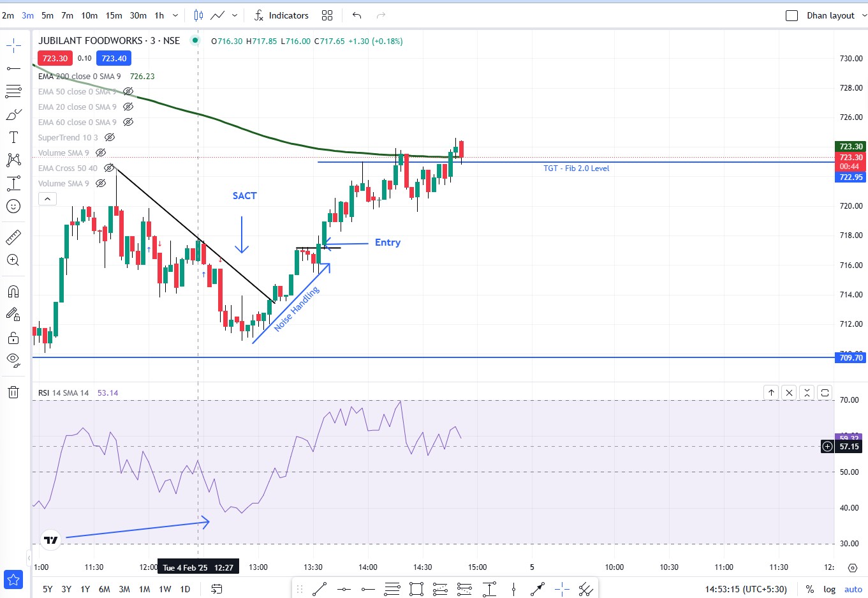The image size is (868, 598).
Task: Switch the price scale to log
Action: tap(829, 589)
